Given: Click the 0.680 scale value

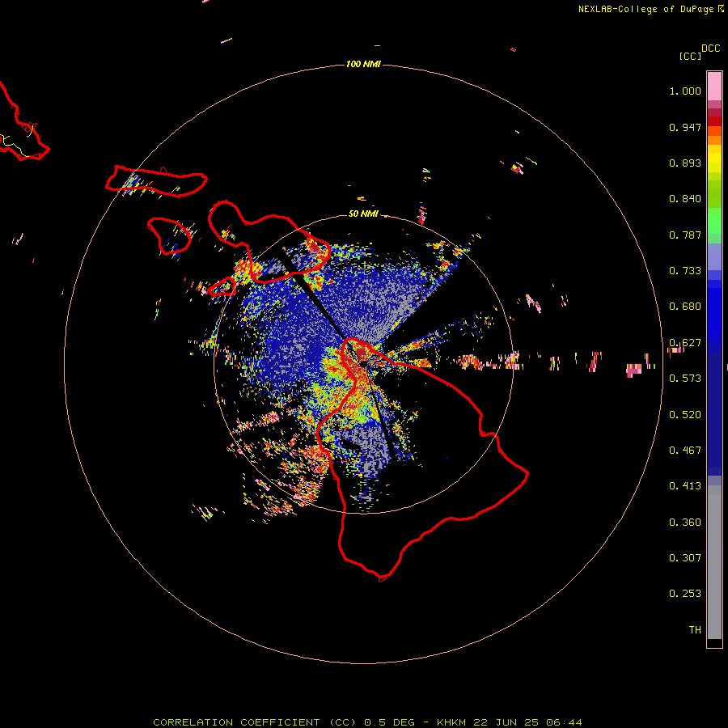Looking at the screenshot, I should [x=685, y=307].
